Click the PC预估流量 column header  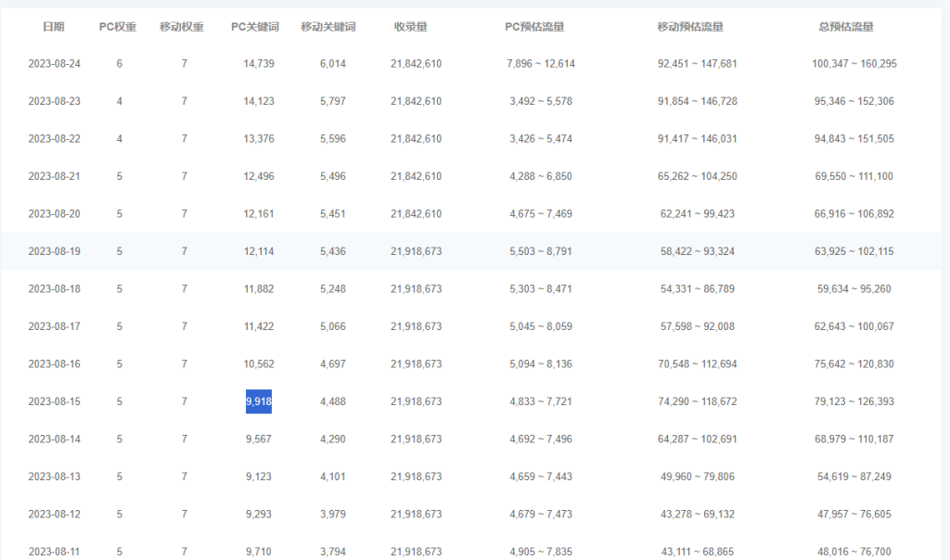point(535,27)
